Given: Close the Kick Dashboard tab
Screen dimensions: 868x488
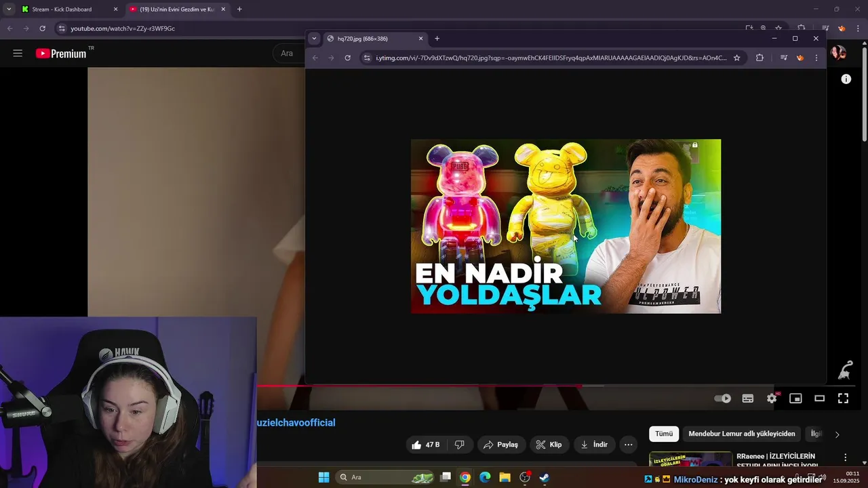Looking at the screenshot, I should [x=115, y=9].
